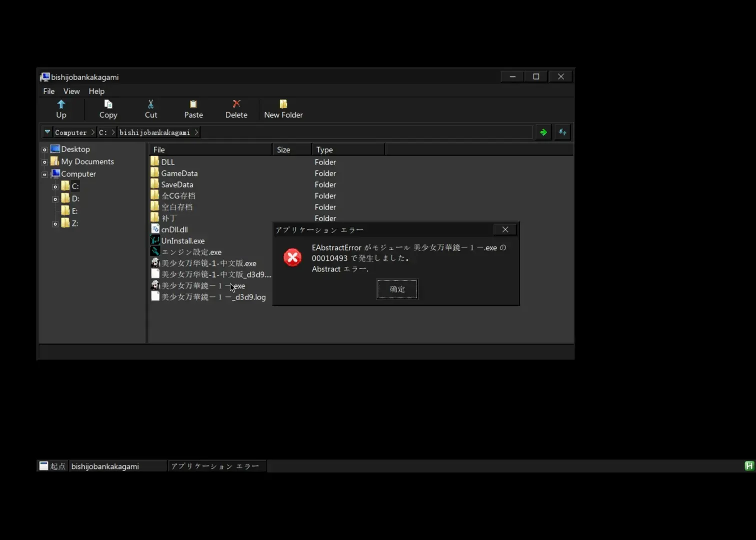Expand the My Documents tree node

[44, 162]
